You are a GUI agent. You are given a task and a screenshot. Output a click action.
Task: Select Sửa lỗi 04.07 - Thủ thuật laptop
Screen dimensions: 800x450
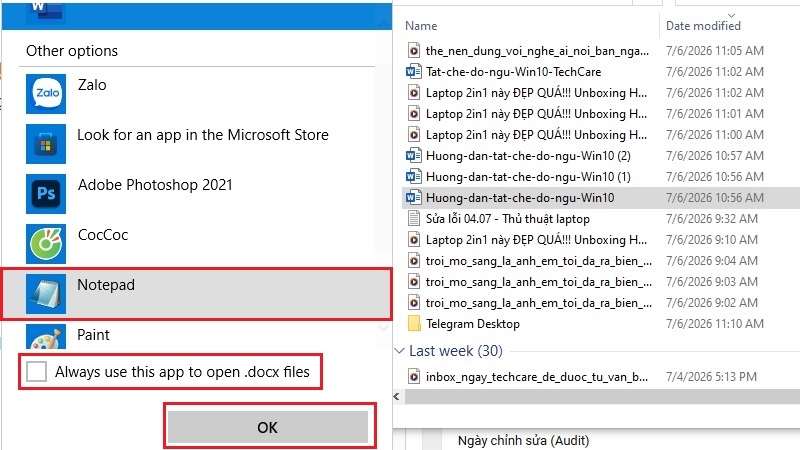pos(508,218)
